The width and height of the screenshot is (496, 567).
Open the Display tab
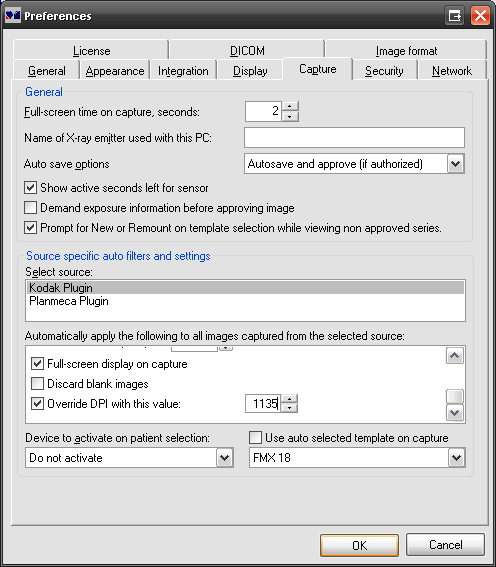pos(250,71)
